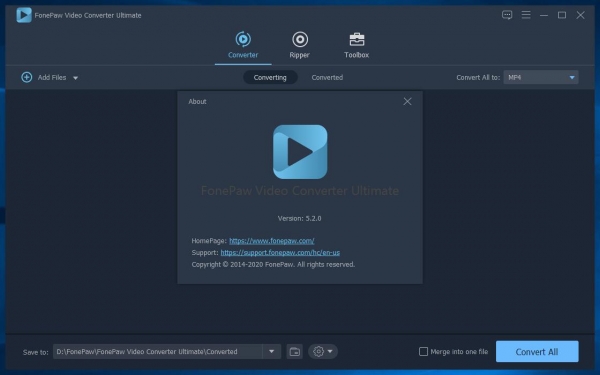Open the feedback chat icon
This screenshot has height=375, width=600.
507,15
